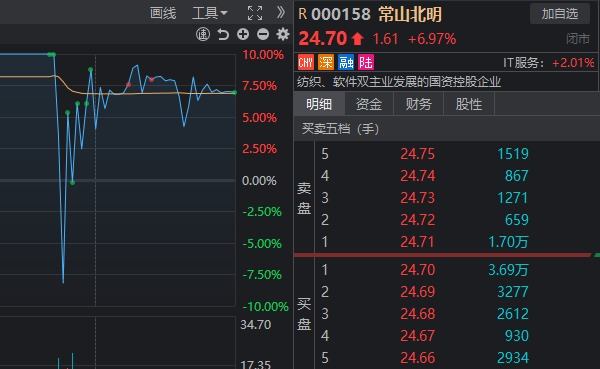Click buy level 3 price 24.68
This screenshot has height=369, width=600.
click(417, 314)
